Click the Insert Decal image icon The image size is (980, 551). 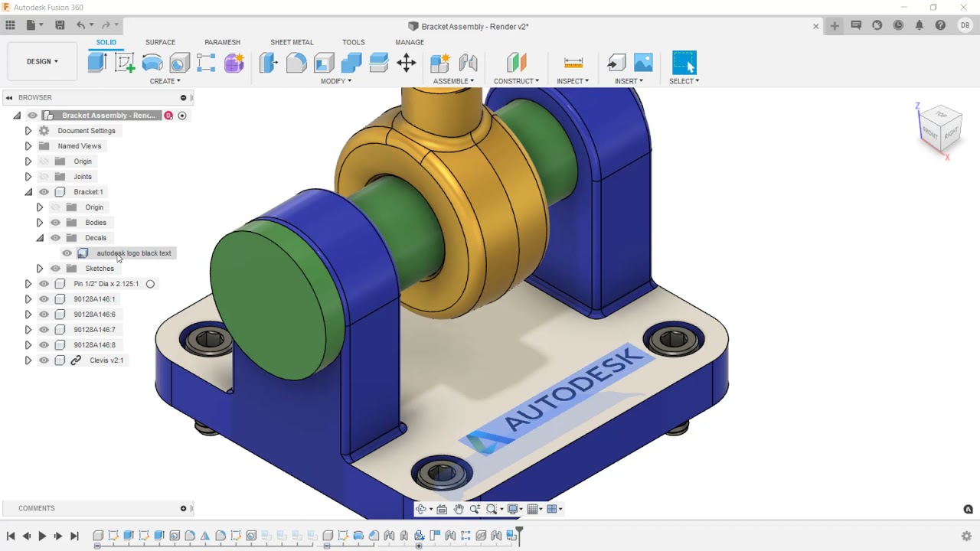point(644,63)
